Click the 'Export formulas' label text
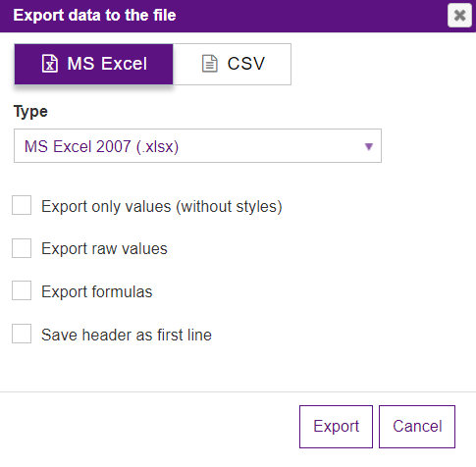The width and height of the screenshot is (476, 467). pyautogui.click(x=97, y=291)
